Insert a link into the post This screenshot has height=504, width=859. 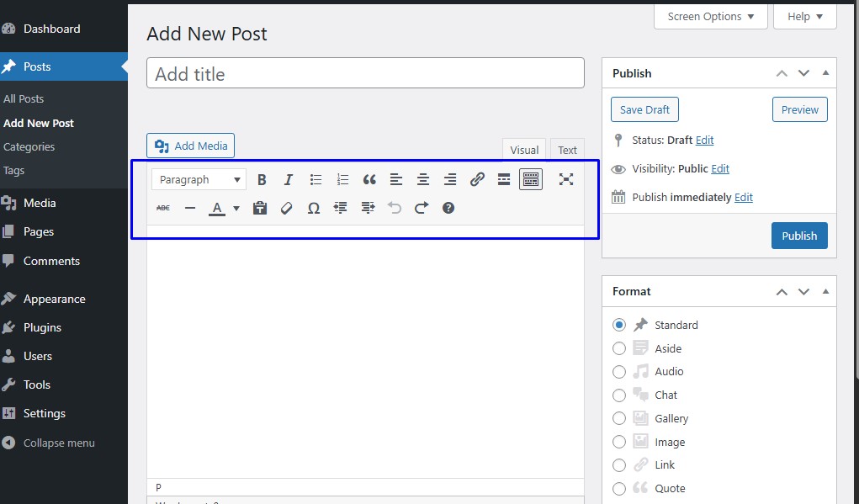click(477, 179)
